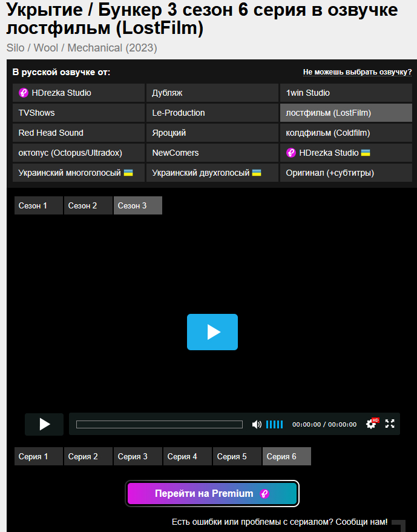This screenshot has width=417, height=532.
Task: Enter fullscreen mode icon
Action: [x=390, y=424]
